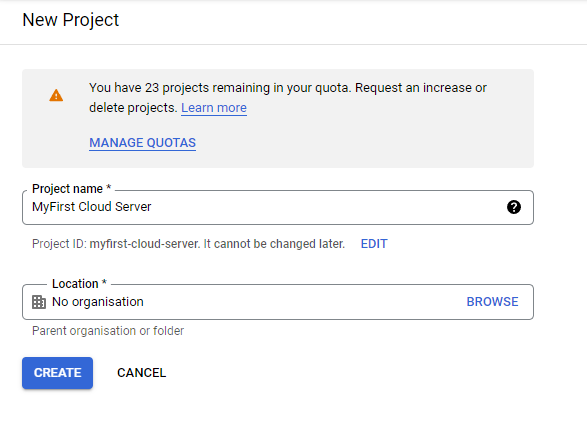Click the orange warning triangle icon
587x422 pixels.
(x=56, y=95)
